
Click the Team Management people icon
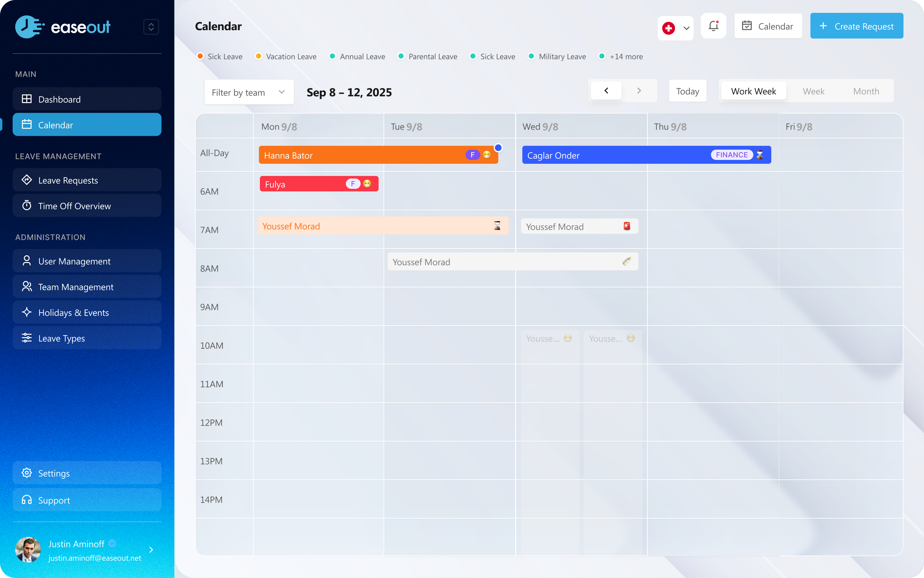pyautogui.click(x=26, y=286)
